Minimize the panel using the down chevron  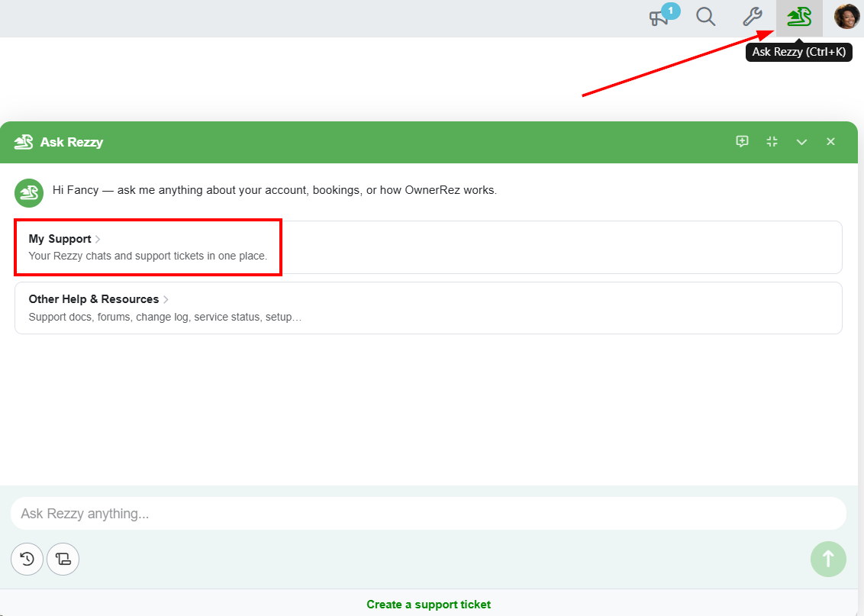click(801, 142)
